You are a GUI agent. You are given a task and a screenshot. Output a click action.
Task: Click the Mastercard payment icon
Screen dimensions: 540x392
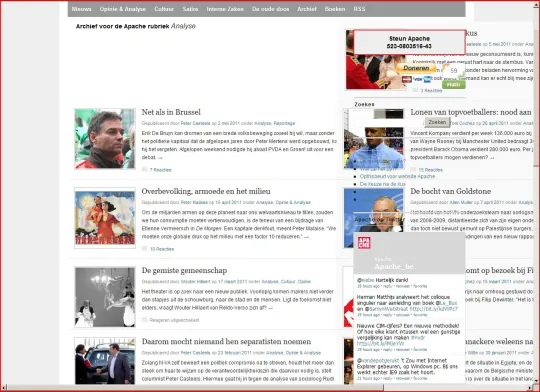[x=407, y=80]
